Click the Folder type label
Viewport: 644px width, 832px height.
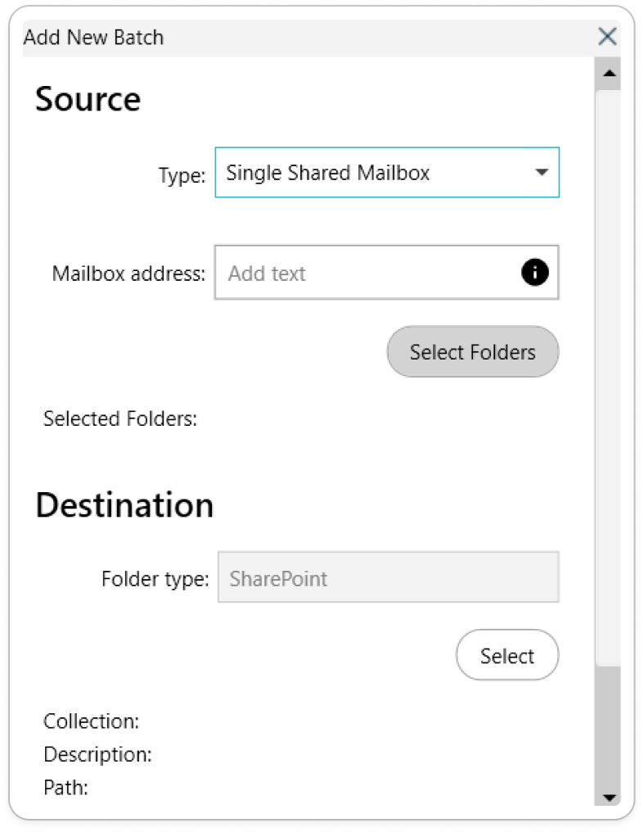[155, 579]
